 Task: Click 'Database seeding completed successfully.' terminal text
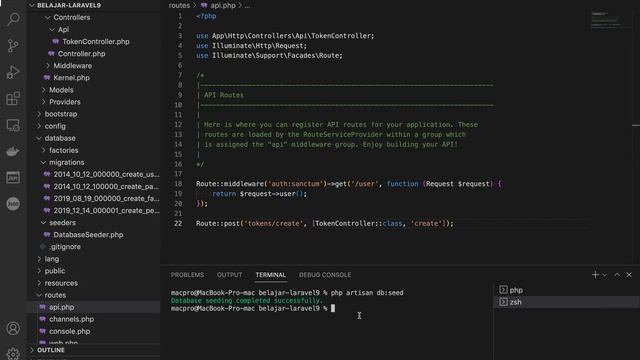247,300
